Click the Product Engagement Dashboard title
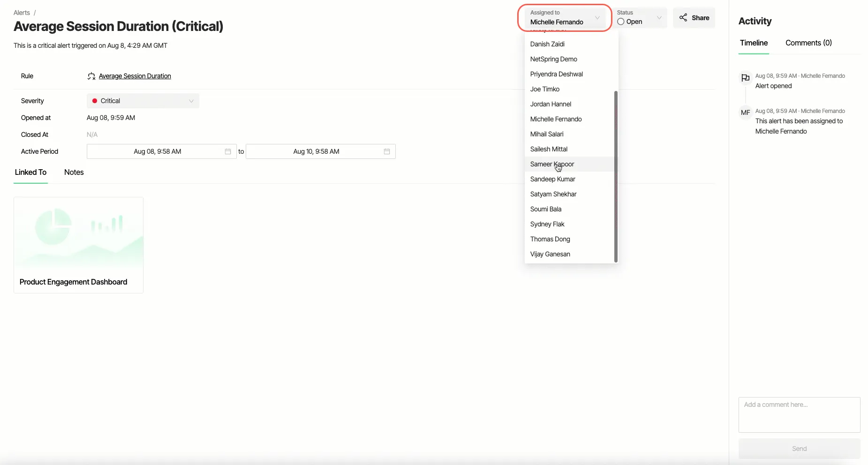Viewport: 868px width, 465px height. coord(73,282)
